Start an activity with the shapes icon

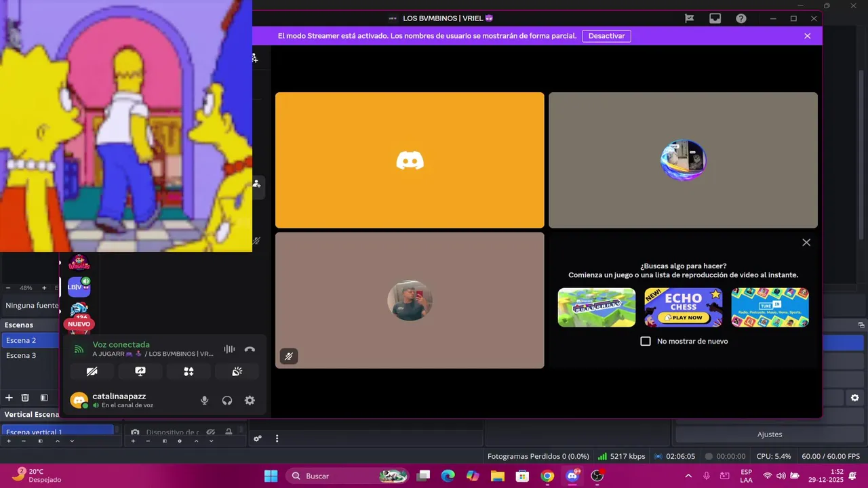(x=189, y=371)
